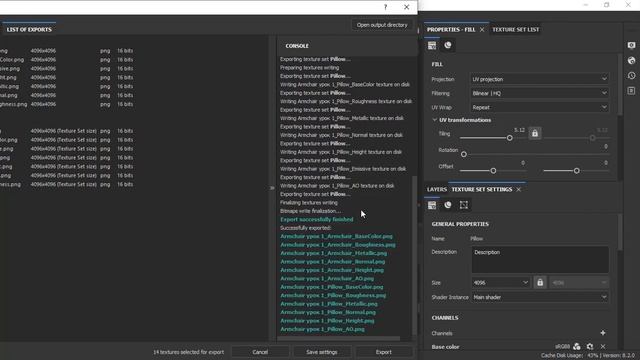Click the Description text field
640x360 pixels.
[540, 259]
